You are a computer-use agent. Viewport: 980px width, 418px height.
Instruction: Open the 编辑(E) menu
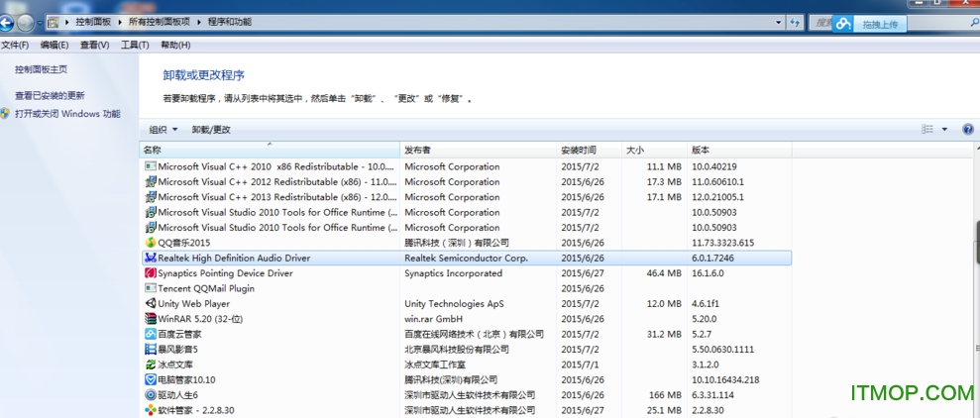(x=54, y=45)
